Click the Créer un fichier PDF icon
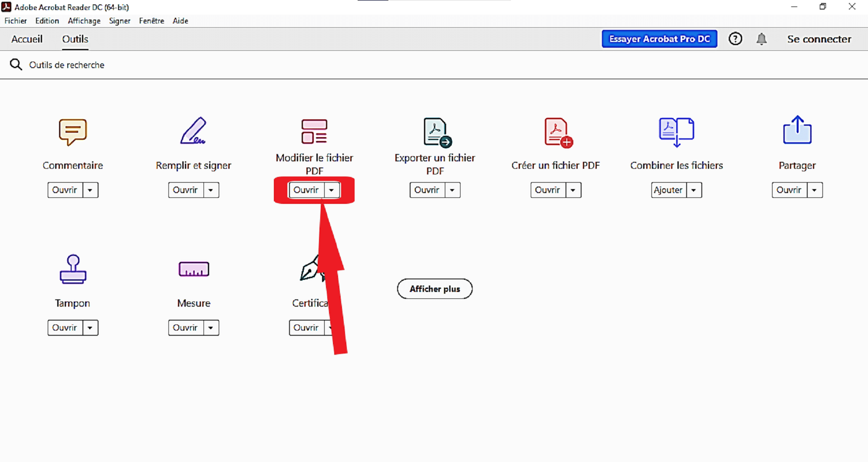Viewport: 868px width, 462px height. (559, 132)
